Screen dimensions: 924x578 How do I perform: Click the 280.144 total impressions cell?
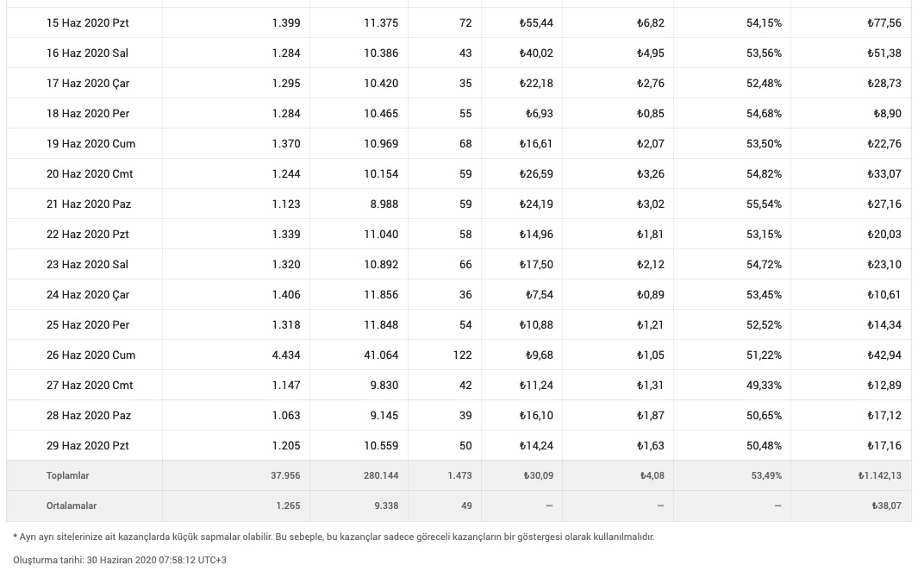[x=381, y=475]
